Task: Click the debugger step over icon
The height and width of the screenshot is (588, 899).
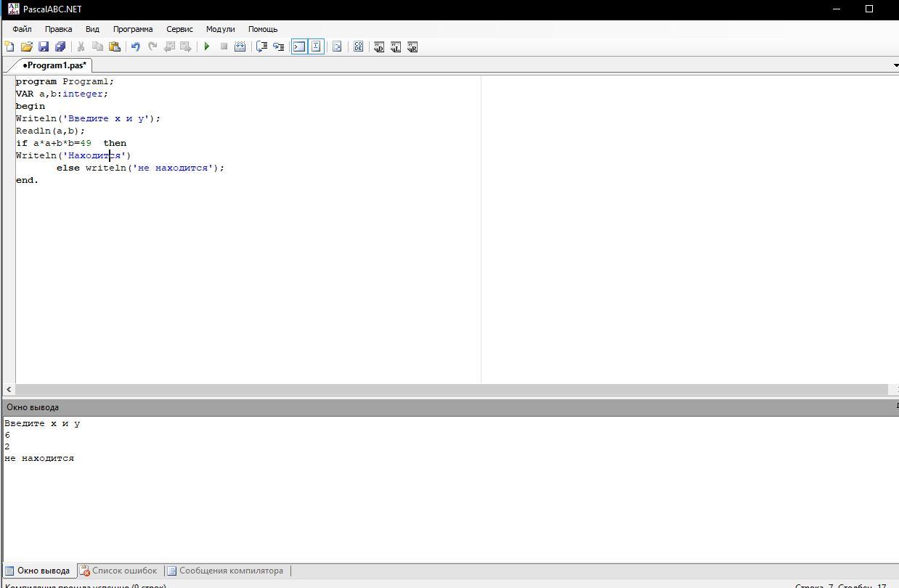Action: 261,46
